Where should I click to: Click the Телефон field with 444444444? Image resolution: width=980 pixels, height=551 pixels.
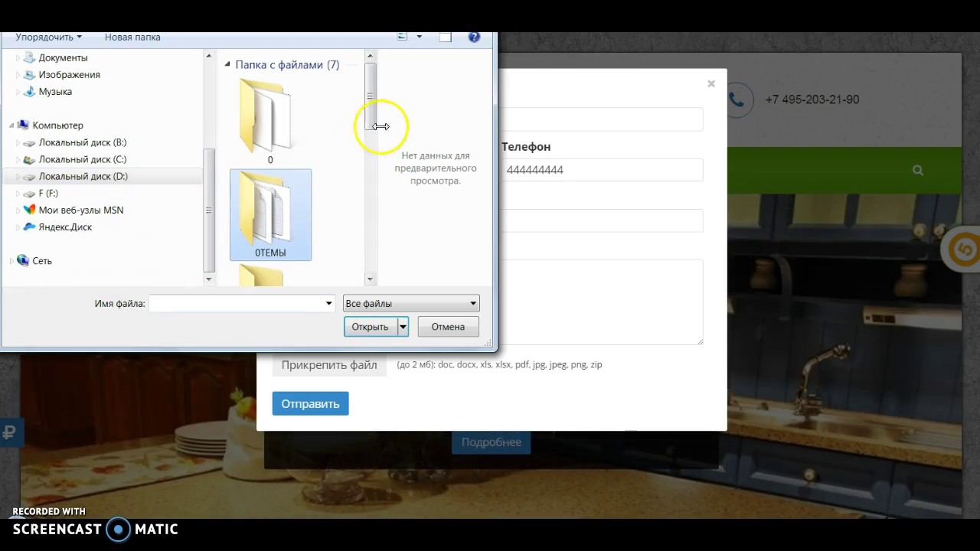coord(601,170)
